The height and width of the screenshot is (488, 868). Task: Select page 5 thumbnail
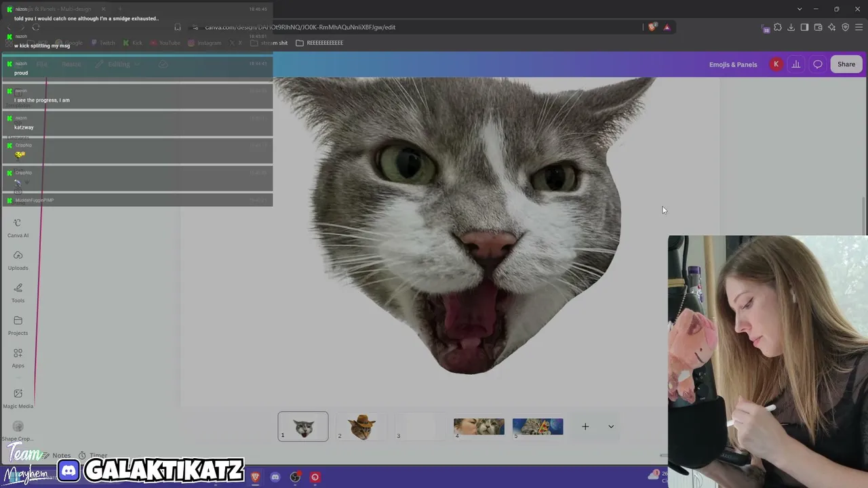click(538, 426)
